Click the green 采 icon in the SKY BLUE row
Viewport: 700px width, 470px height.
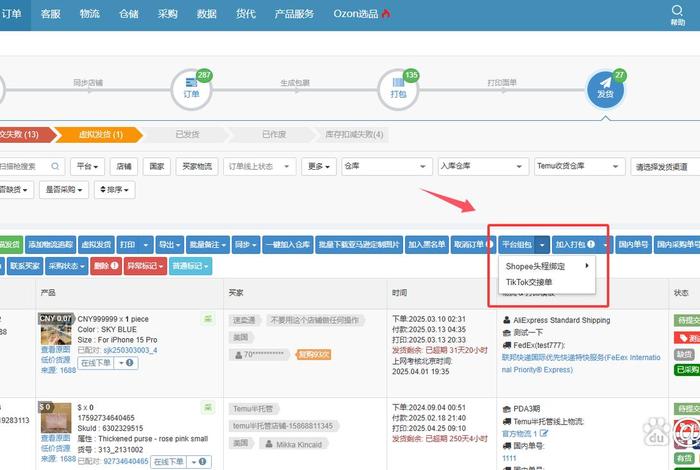click(208, 319)
